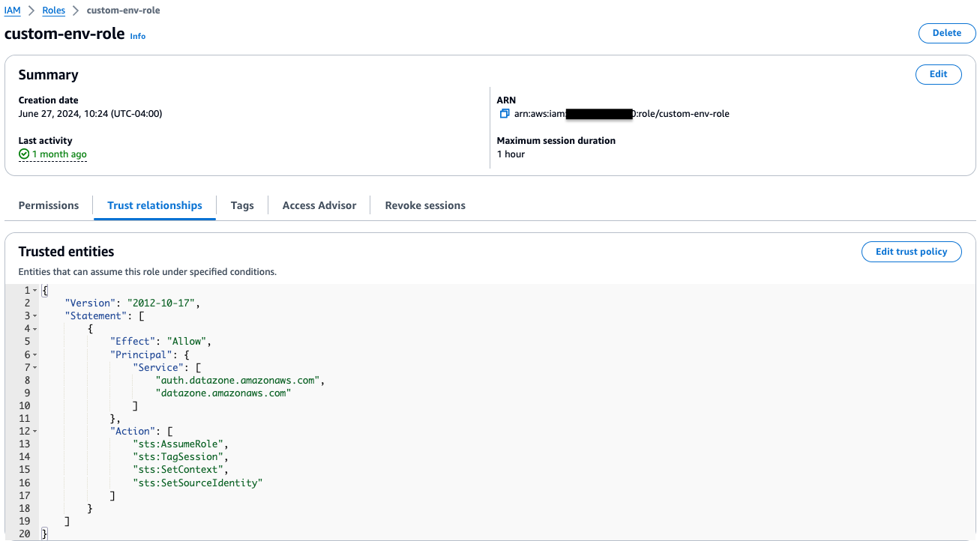Collapse the Action array fold on line 12

34,431
